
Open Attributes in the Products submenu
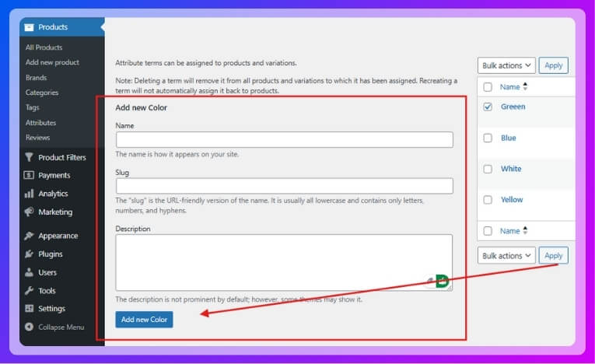coord(40,123)
